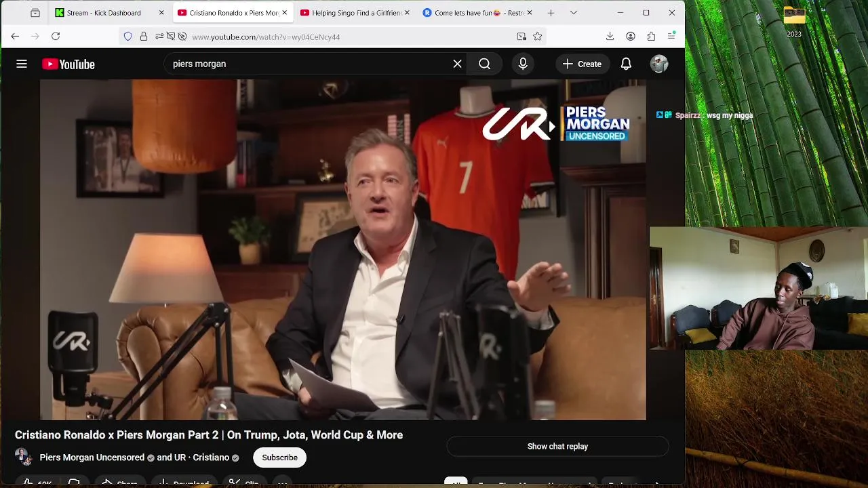Viewport: 868px width, 488px height.
Task: Expand the list all tabs chevron
Action: pyautogui.click(x=574, y=13)
